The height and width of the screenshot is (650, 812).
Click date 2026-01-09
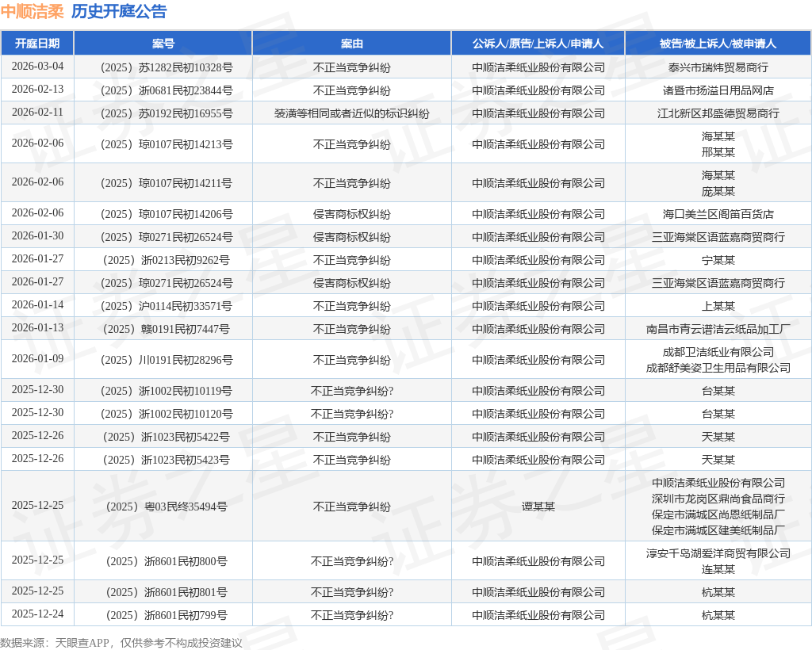37,358
